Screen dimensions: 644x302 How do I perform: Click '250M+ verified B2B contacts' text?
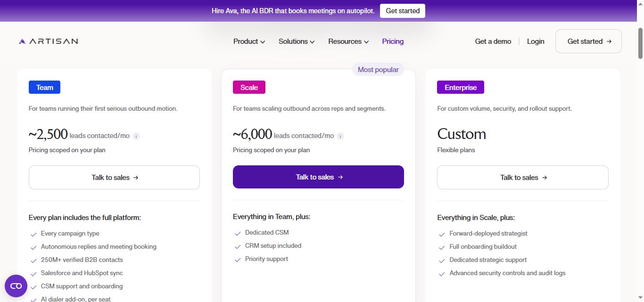coord(82,260)
